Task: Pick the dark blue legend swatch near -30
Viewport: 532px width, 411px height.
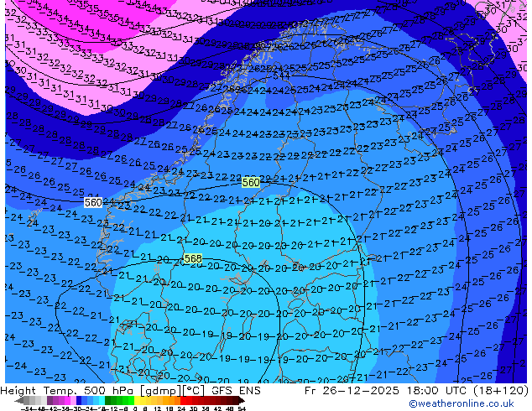Action: [79, 400]
